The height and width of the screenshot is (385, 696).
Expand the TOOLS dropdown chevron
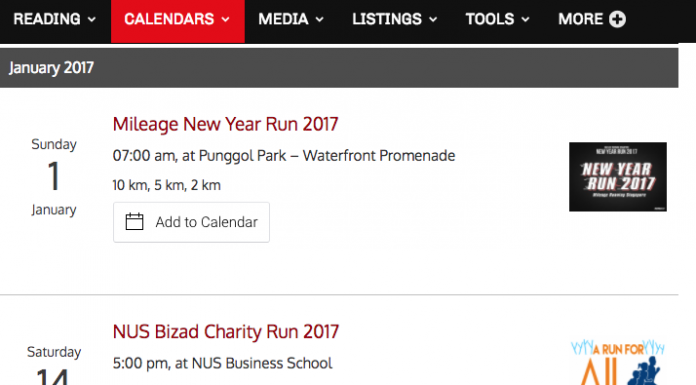[x=526, y=20]
